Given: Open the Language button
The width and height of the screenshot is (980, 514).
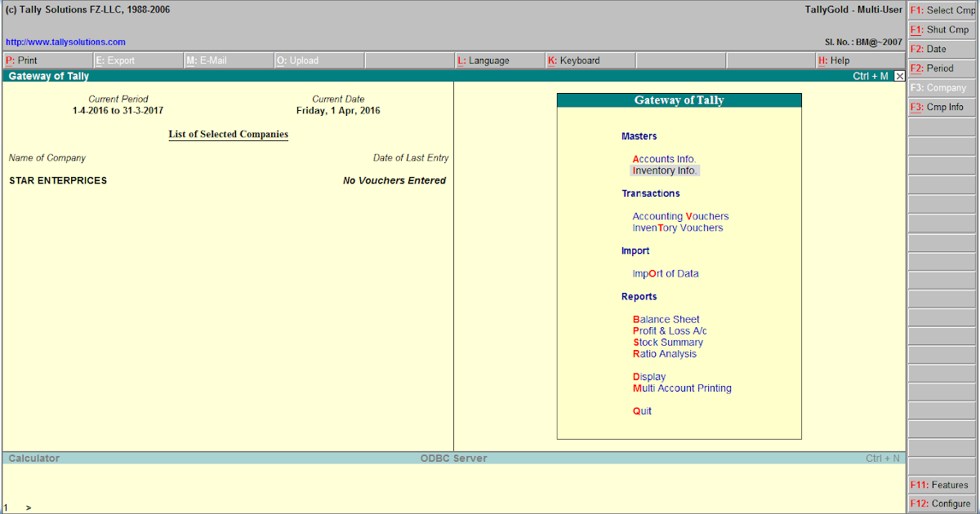Looking at the screenshot, I should pos(498,60).
